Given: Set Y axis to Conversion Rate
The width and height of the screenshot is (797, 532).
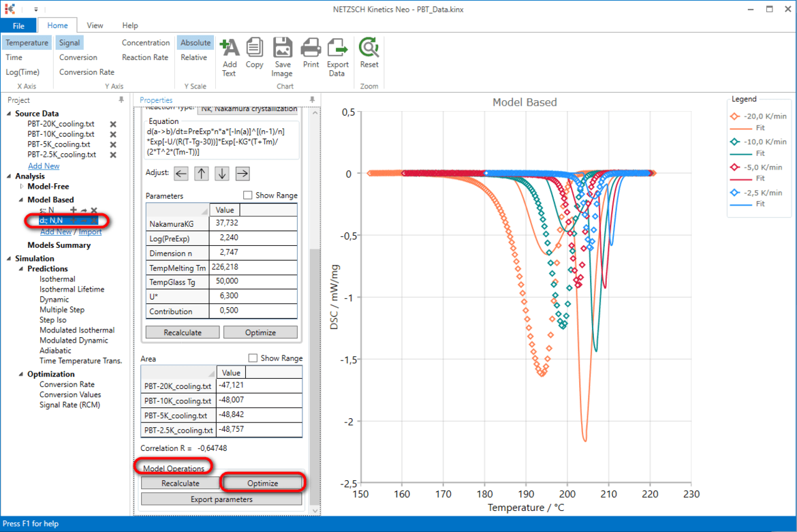Looking at the screenshot, I should (87, 72).
